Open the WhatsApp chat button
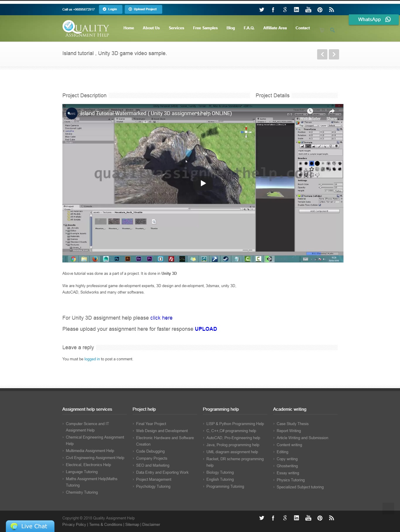 click(x=374, y=19)
